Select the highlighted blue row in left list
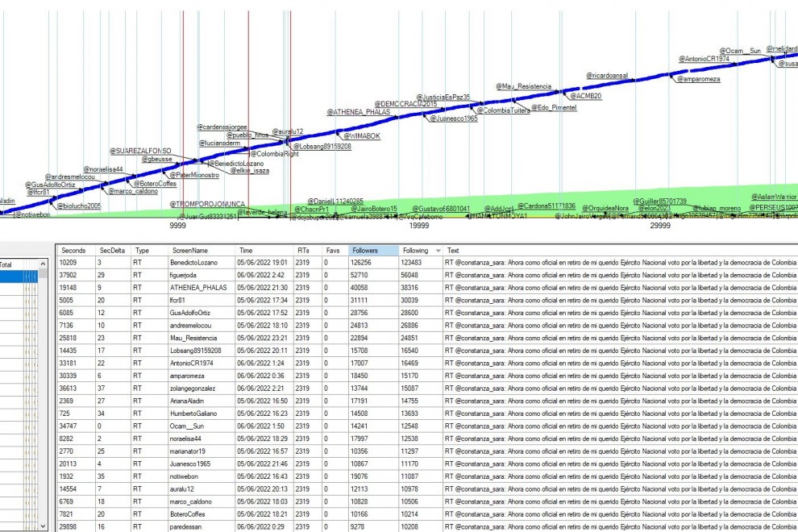The height and width of the screenshot is (532, 798). pos(16,276)
